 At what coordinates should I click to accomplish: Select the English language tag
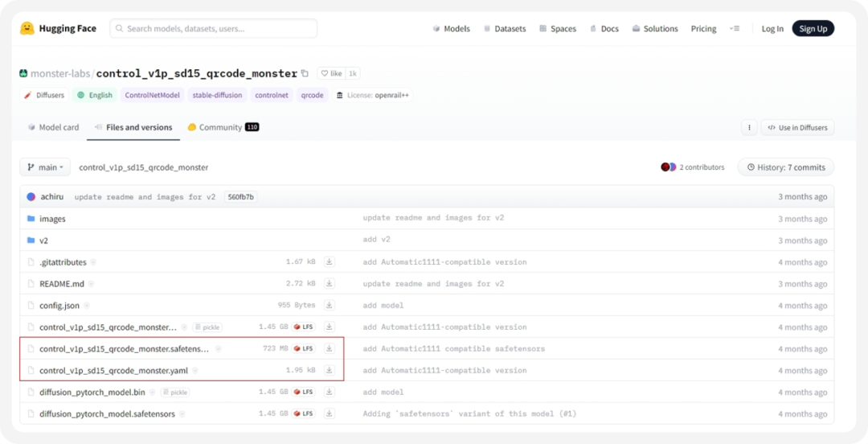tap(95, 96)
